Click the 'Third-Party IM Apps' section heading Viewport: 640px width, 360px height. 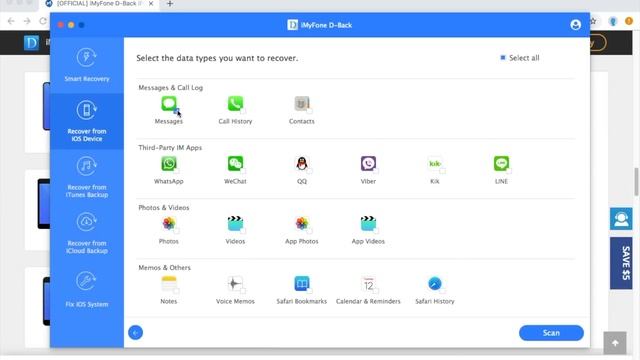[170, 147]
